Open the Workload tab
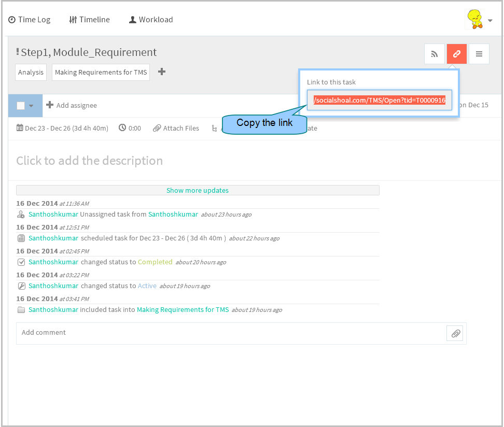The width and height of the screenshot is (504, 427). click(x=151, y=20)
